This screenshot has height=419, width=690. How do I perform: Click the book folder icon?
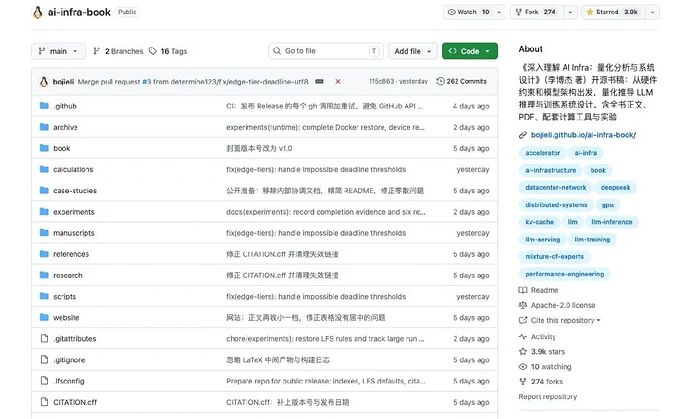pos(44,148)
